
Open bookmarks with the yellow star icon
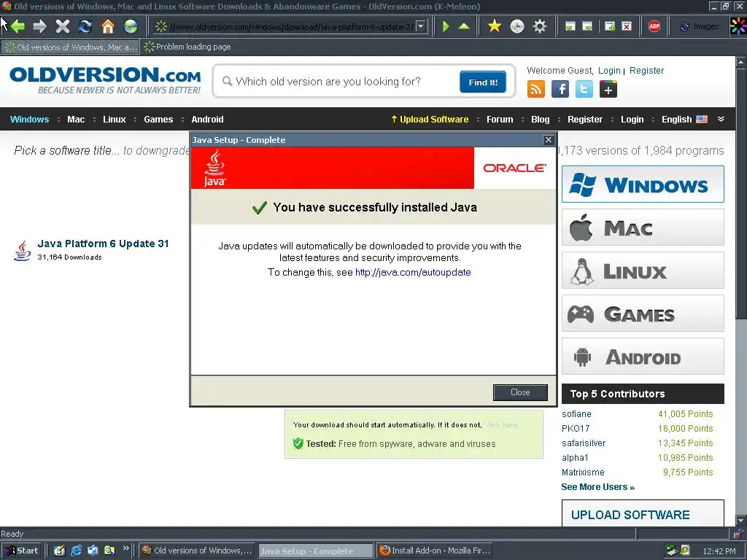click(495, 26)
